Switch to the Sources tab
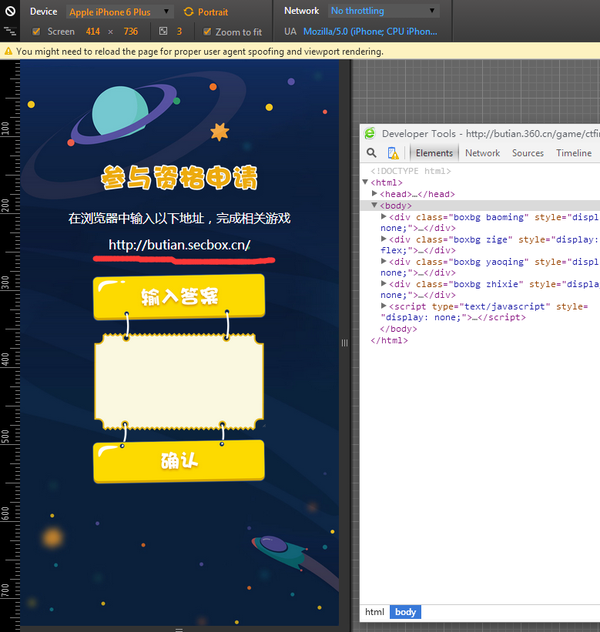The image size is (600, 632). click(528, 153)
